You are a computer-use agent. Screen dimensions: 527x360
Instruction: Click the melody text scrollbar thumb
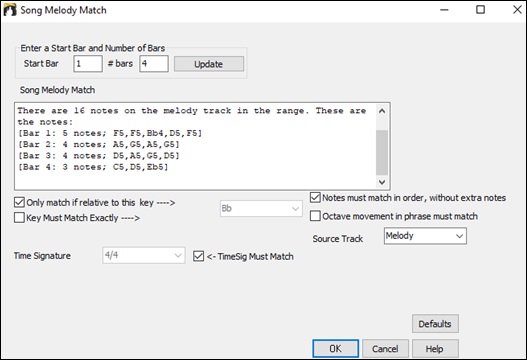(x=382, y=153)
